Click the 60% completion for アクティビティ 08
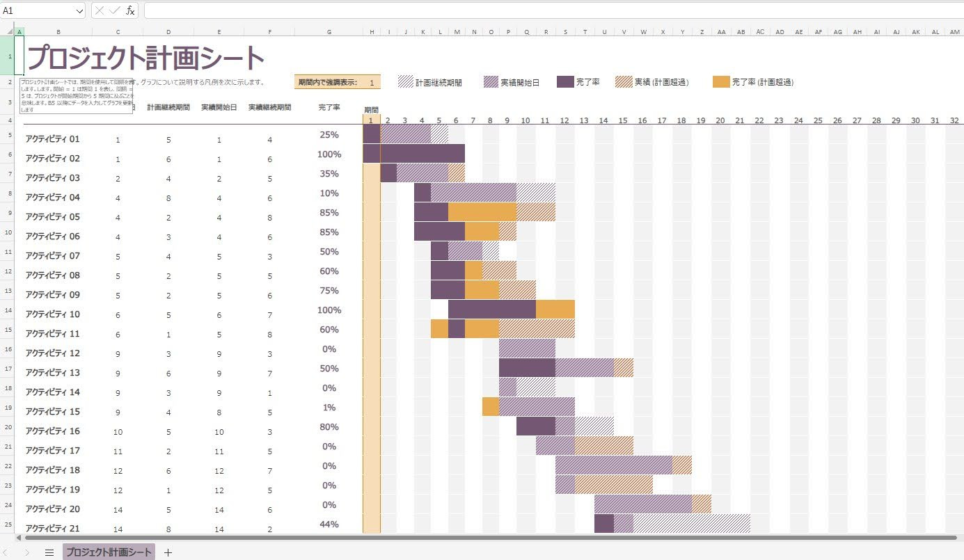 point(329,271)
